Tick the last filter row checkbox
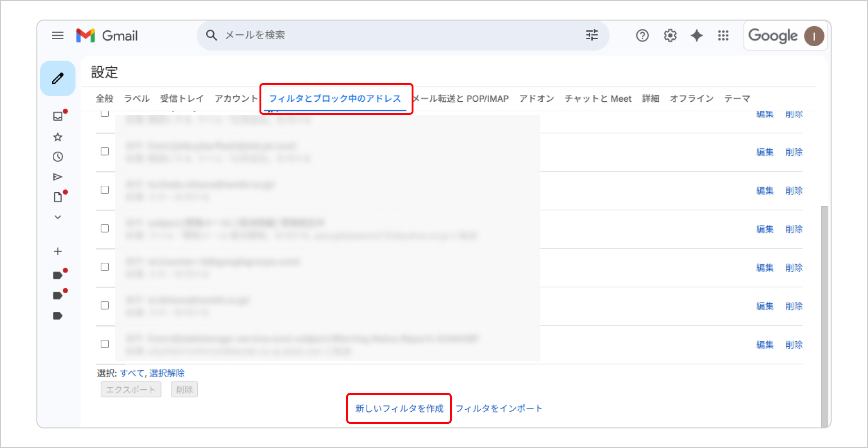The height and width of the screenshot is (448, 868). [x=105, y=344]
